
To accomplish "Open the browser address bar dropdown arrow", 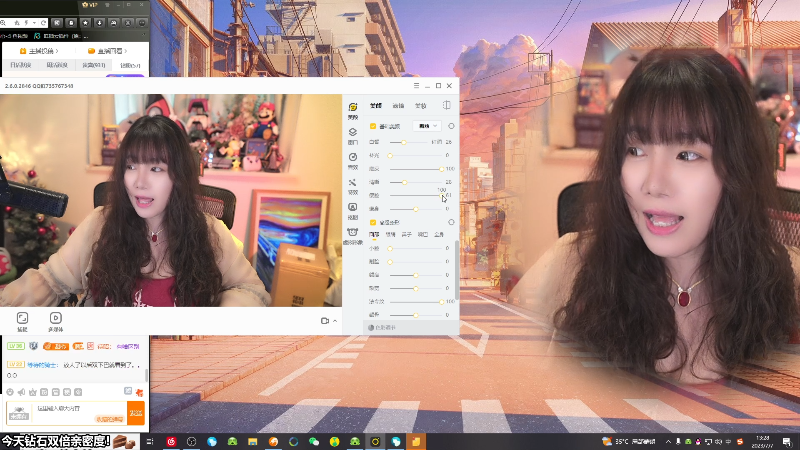I will (35, 22).
